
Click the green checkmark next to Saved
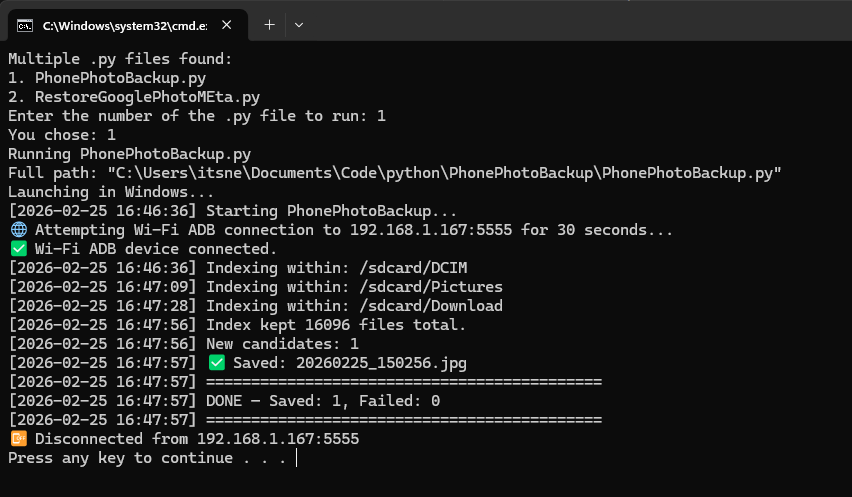216,363
